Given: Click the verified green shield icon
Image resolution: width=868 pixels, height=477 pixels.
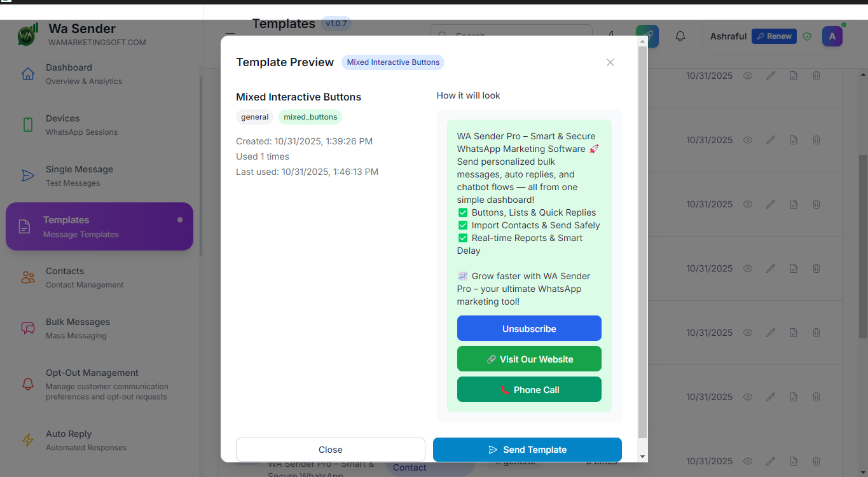Looking at the screenshot, I should click(x=807, y=36).
